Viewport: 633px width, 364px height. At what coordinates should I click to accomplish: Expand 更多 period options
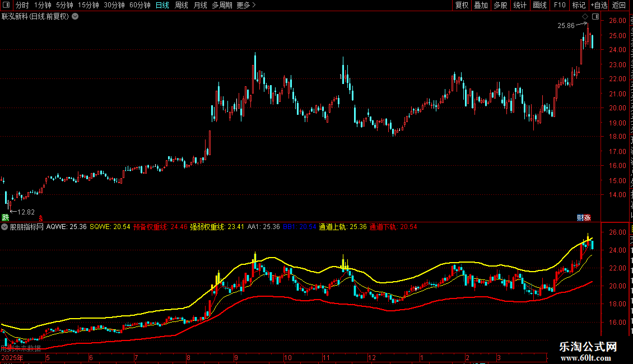tap(246, 5)
